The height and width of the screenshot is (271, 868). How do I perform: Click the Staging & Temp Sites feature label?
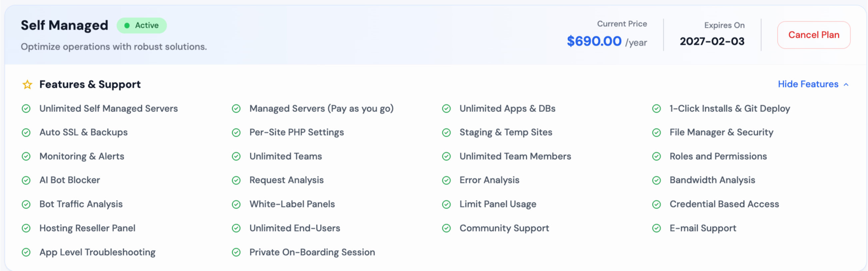click(x=505, y=132)
